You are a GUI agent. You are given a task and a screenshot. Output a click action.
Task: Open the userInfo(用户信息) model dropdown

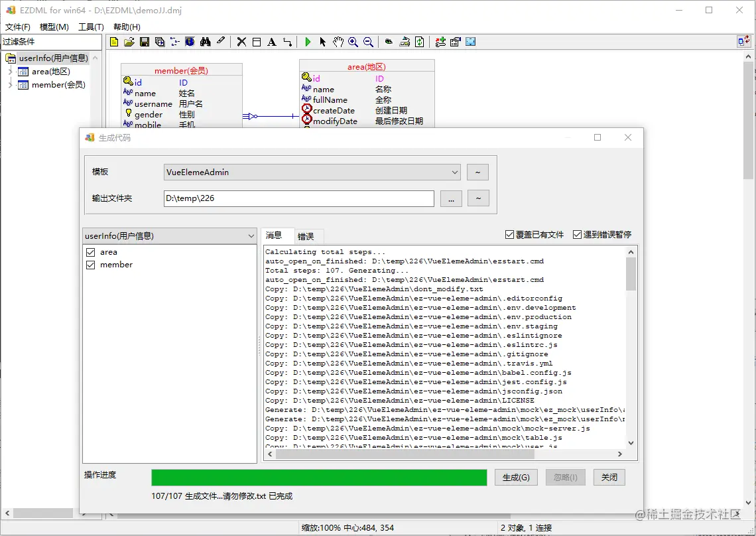point(169,236)
